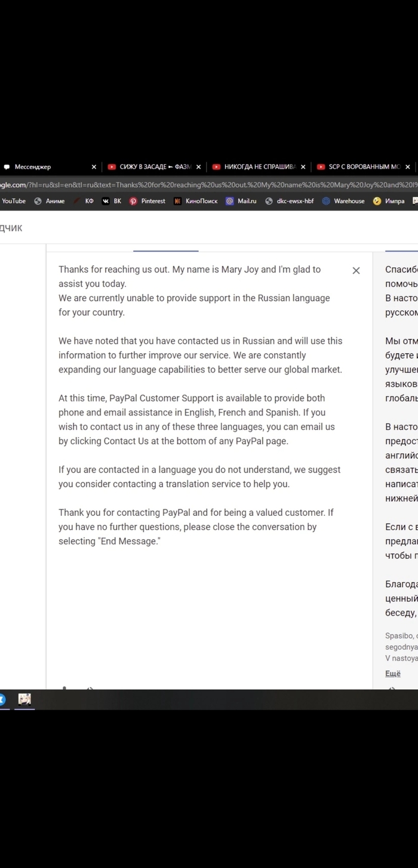Screen dimensions: 418x868
Task: Open the Warehouse bookmark
Action: pos(343,201)
